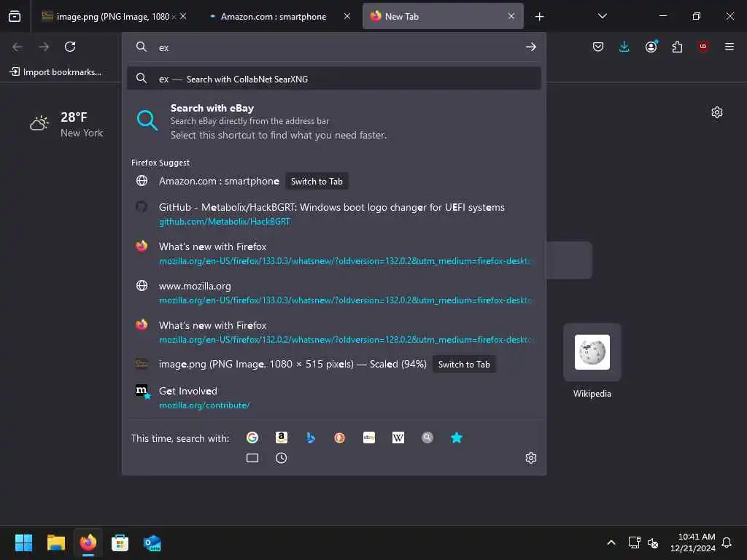This screenshot has height=560, width=747.
Task: Click Switch to Tab for Amazon.com smartphone
Action: click(317, 182)
